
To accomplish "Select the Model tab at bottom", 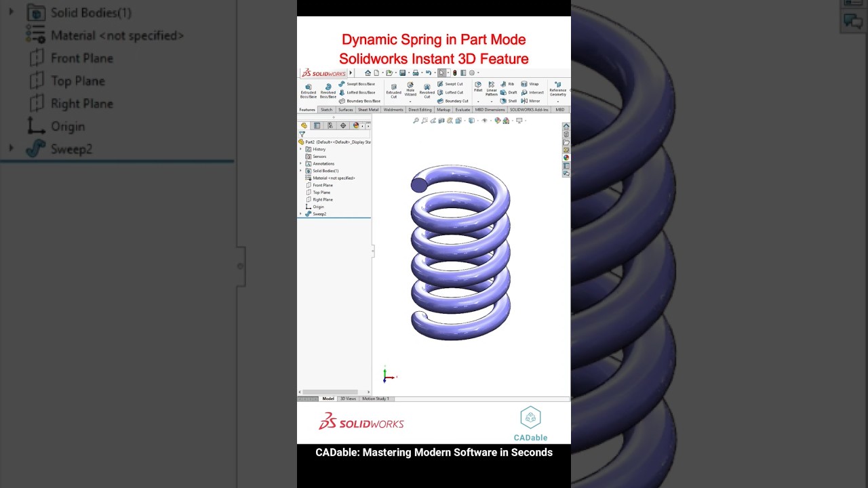I will pos(328,399).
